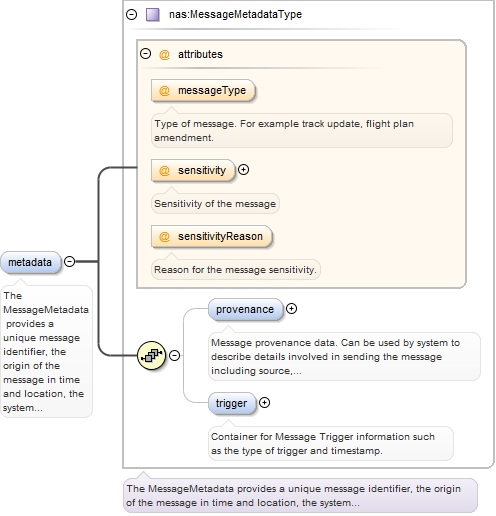The image size is (496, 516).
Task: Click the @ icon on sensitivityReason attribute
Action: point(164,236)
